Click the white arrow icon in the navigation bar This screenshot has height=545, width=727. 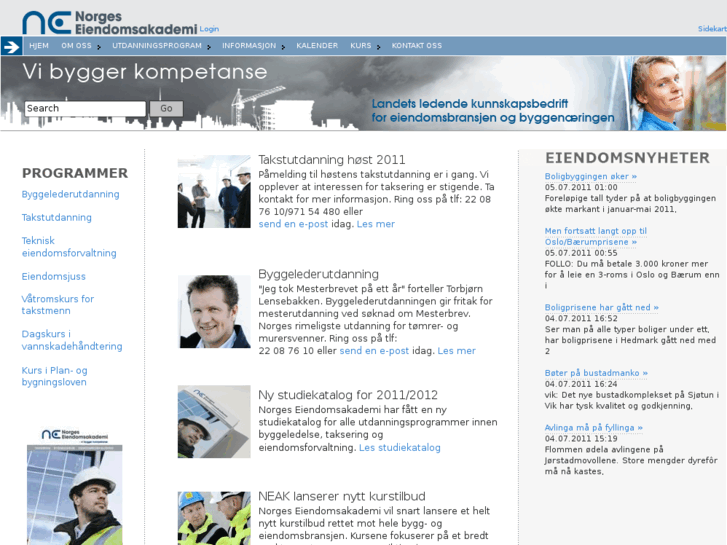pos(11,46)
